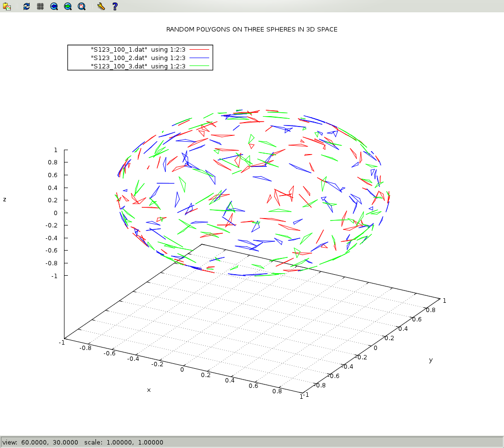This screenshot has height=448, width=504.
Task: Click the z axis label
Action: tap(5, 199)
